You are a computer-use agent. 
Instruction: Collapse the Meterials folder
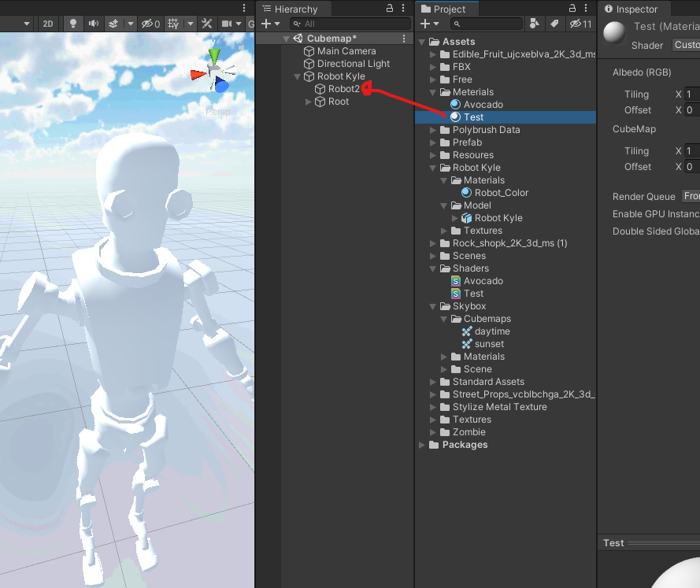tap(432, 92)
